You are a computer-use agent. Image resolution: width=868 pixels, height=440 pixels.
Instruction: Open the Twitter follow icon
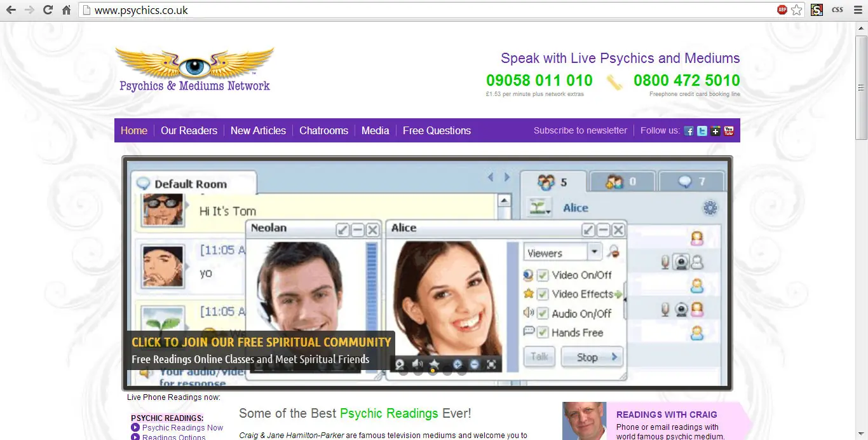pos(702,131)
